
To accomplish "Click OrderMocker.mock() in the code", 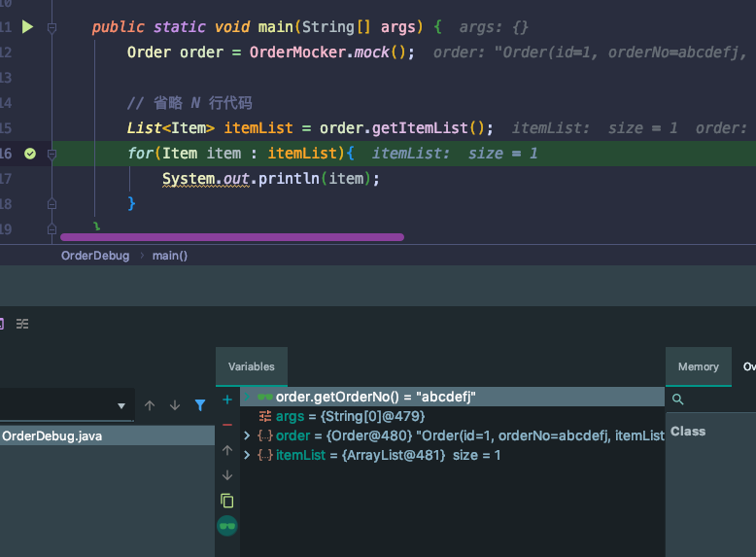I will (x=331, y=52).
